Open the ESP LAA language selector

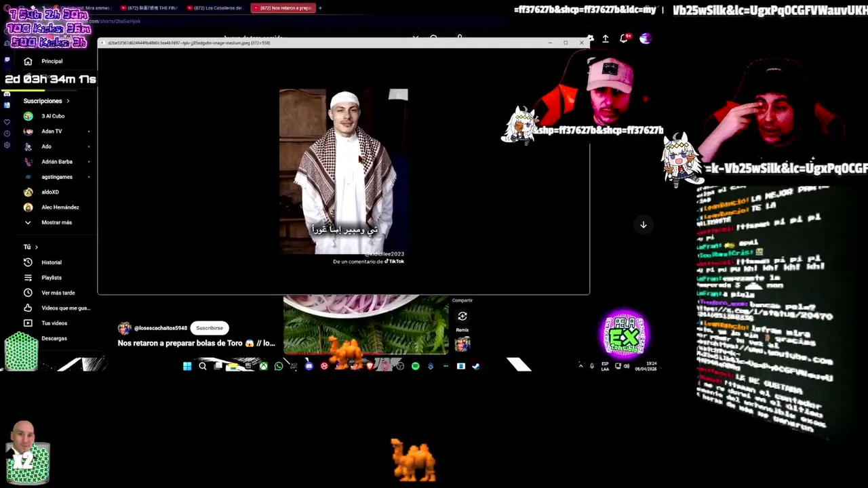[605, 366]
